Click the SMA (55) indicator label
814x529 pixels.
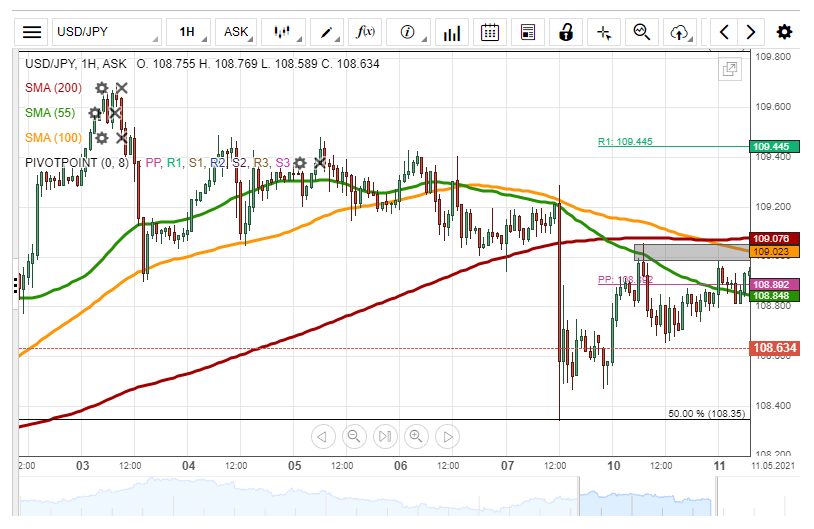(x=52, y=113)
